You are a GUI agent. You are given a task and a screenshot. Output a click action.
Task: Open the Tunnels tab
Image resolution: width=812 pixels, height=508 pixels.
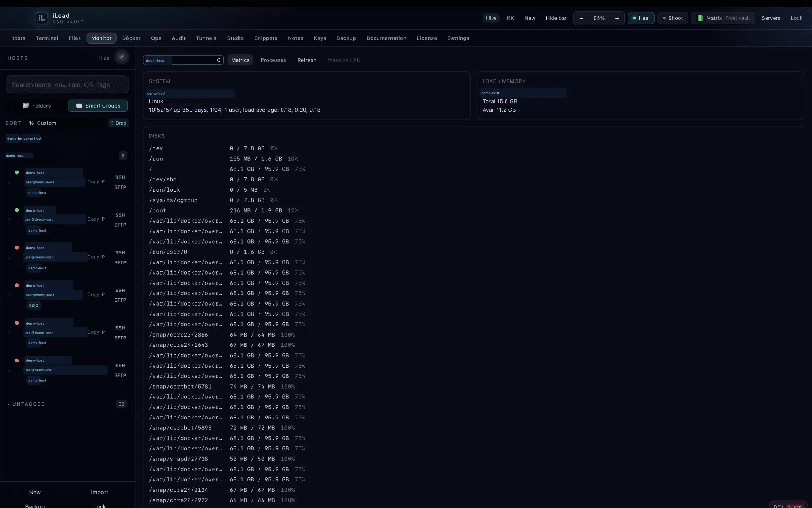click(x=206, y=38)
